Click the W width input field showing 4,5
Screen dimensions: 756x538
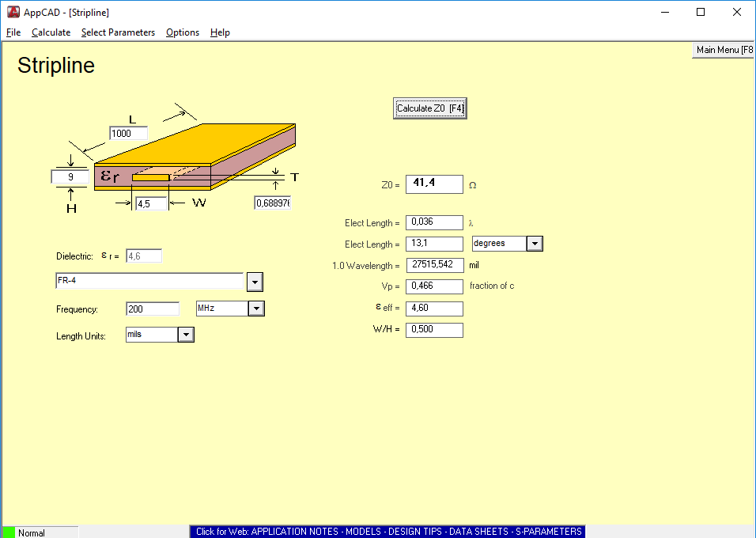click(151, 203)
